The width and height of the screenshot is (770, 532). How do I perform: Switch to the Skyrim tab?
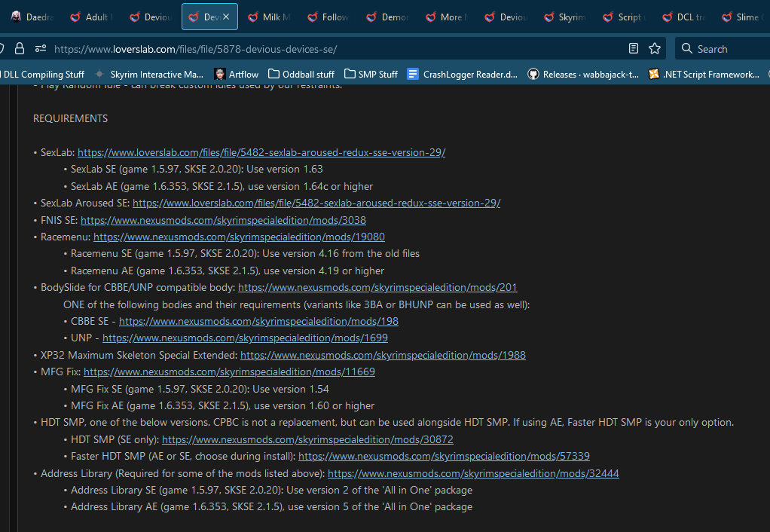pyautogui.click(x=565, y=17)
